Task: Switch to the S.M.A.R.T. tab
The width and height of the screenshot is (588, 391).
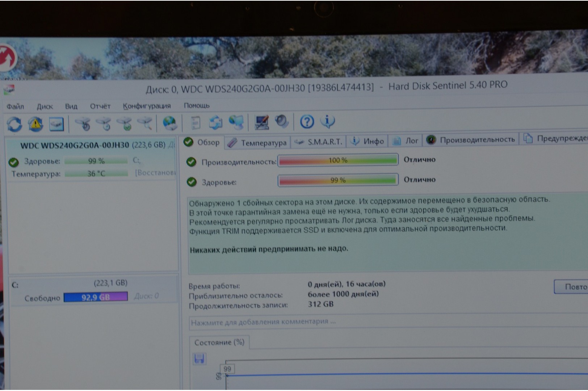Action: [x=319, y=142]
